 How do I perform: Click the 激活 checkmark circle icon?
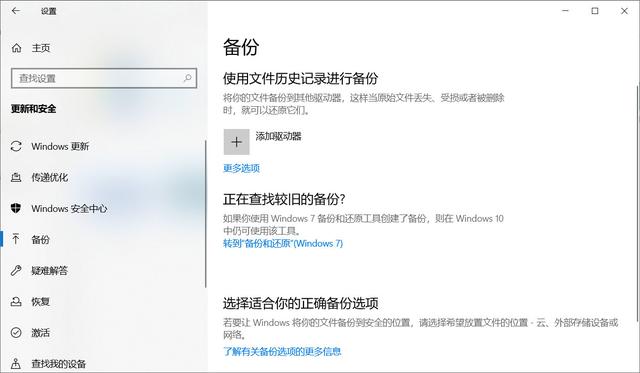pos(16,333)
